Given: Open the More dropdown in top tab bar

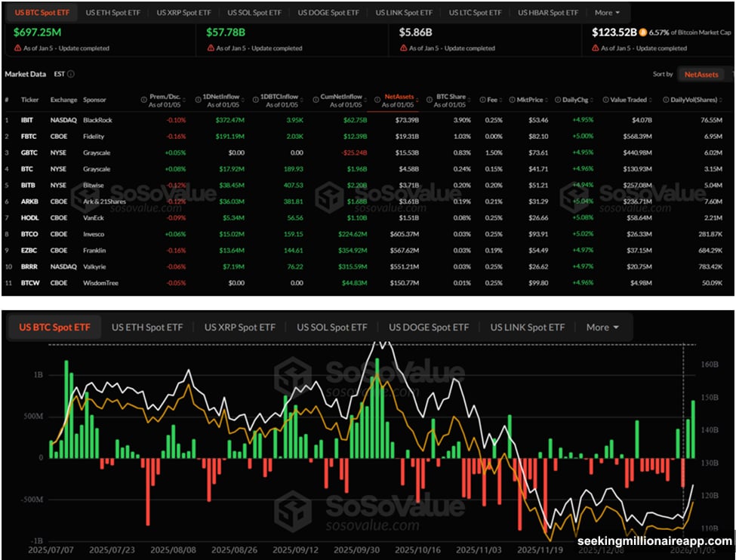Looking at the screenshot, I should coord(608,12).
